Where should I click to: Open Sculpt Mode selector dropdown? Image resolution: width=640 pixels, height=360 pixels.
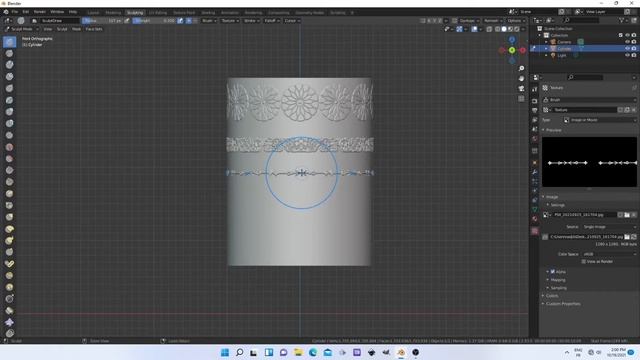pyautogui.click(x=21, y=29)
